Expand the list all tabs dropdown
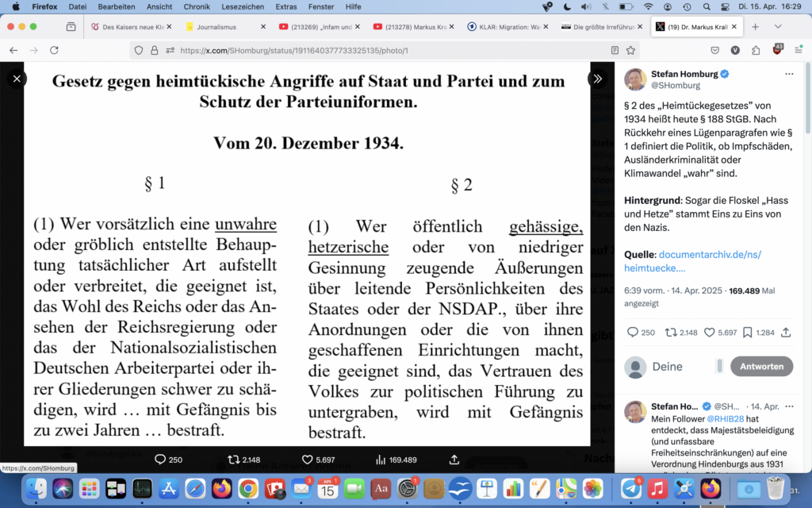 click(797, 26)
